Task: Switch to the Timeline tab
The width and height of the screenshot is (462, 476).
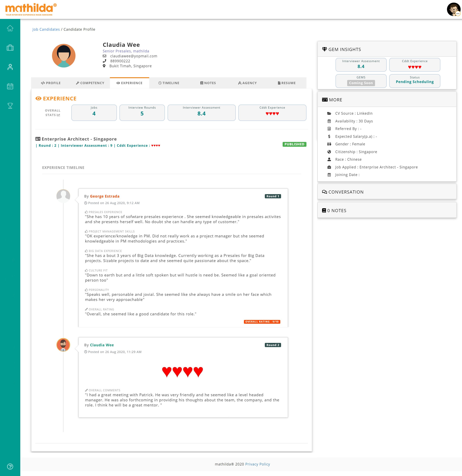Action: point(169,83)
